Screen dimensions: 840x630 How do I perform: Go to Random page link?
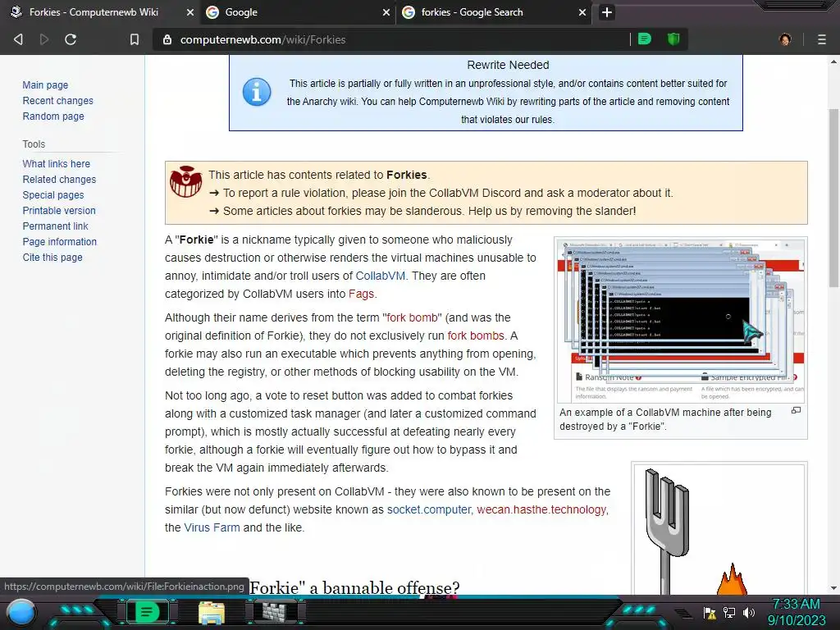coord(53,116)
